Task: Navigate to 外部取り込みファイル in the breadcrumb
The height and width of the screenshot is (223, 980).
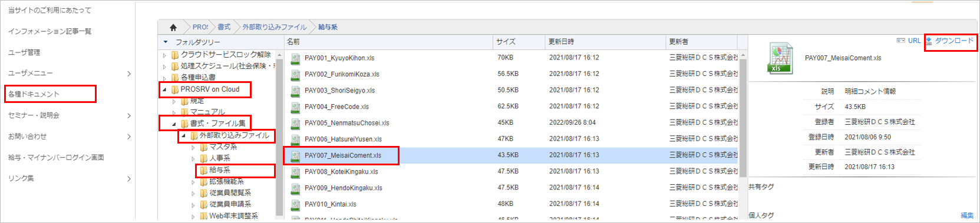Action: tap(275, 27)
